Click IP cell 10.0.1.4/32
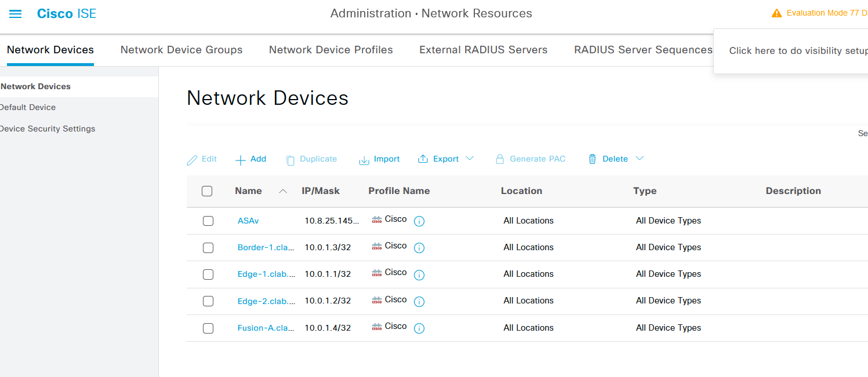This screenshot has width=868, height=377. tap(328, 328)
